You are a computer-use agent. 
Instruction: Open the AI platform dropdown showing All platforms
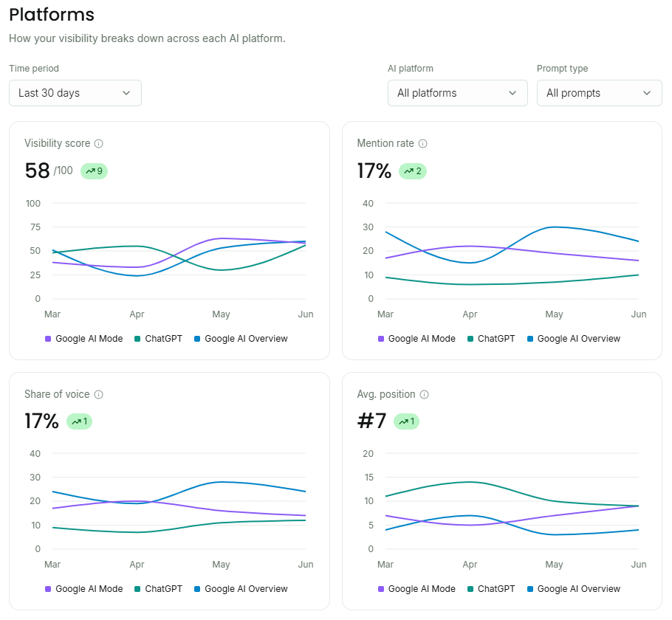click(x=457, y=93)
